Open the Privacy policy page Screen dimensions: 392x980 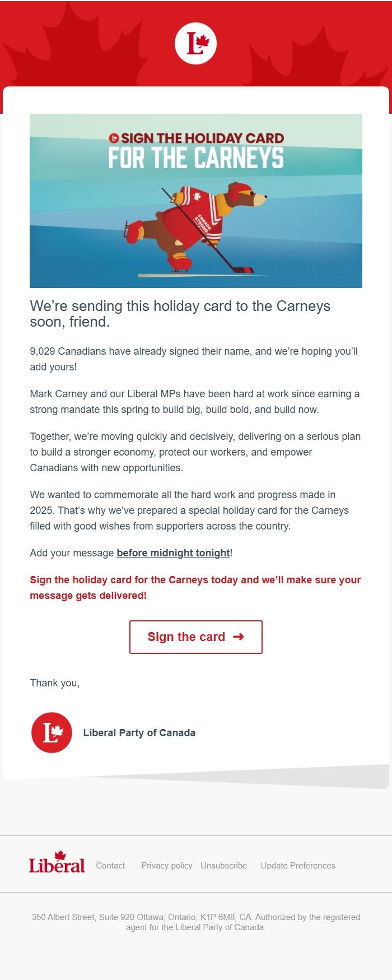coord(166,866)
